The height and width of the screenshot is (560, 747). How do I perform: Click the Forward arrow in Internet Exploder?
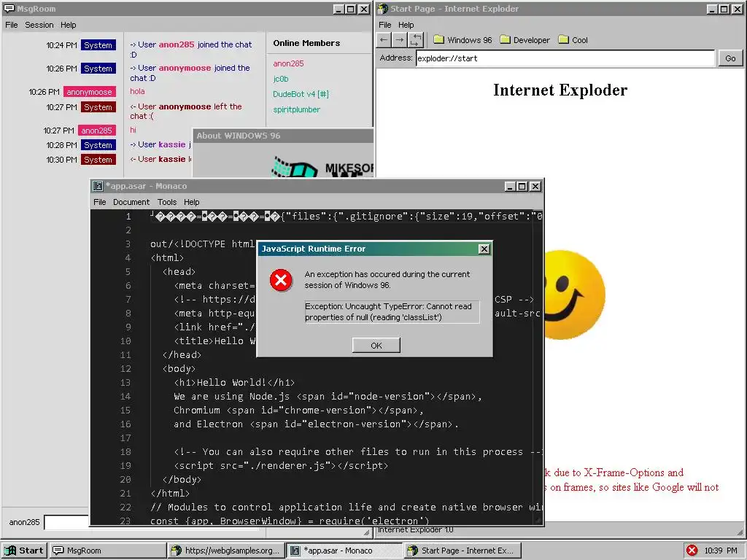coord(400,40)
